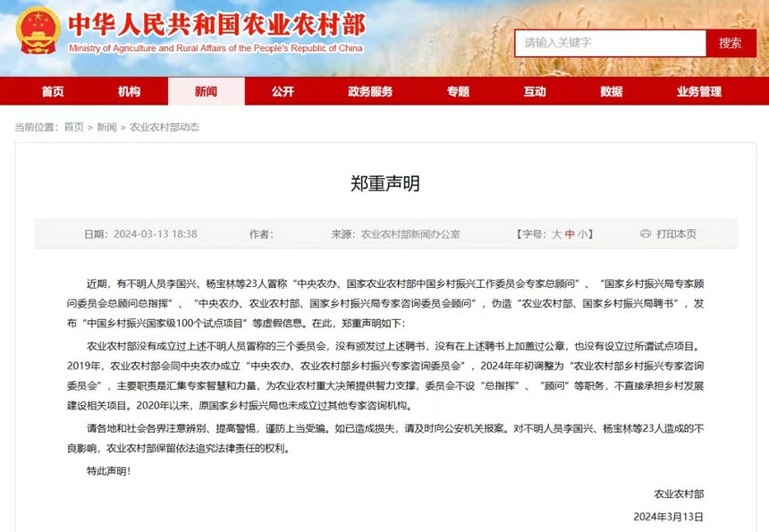Click the closing text 特此声明！
Screen dimensions: 769x532
(109, 470)
